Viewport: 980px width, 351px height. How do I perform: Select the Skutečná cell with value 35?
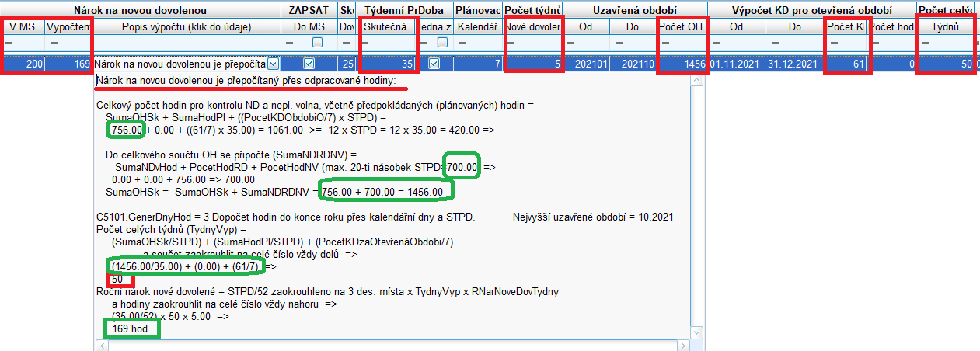click(387, 64)
